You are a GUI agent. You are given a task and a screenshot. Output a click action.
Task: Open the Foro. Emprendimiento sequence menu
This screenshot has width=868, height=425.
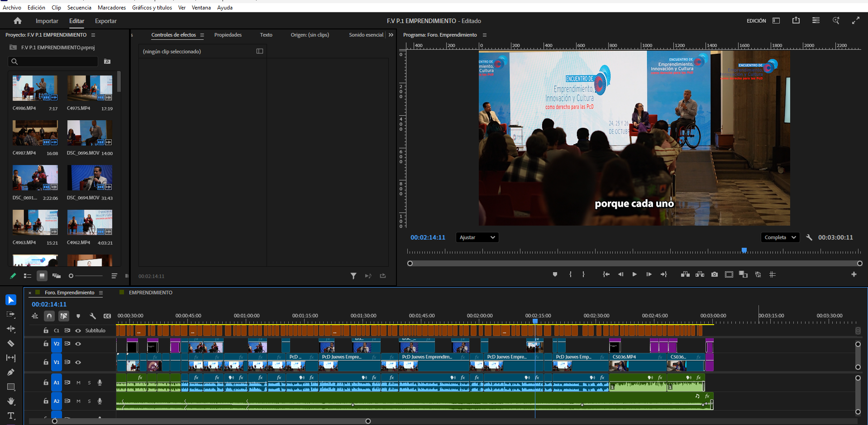pyautogui.click(x=101, y=293)
